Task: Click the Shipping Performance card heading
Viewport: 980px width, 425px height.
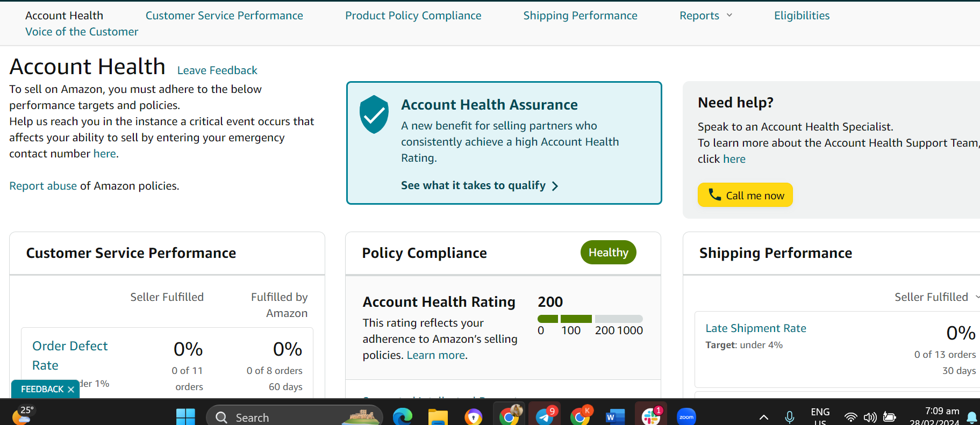Action: click(x=776, y=253)
